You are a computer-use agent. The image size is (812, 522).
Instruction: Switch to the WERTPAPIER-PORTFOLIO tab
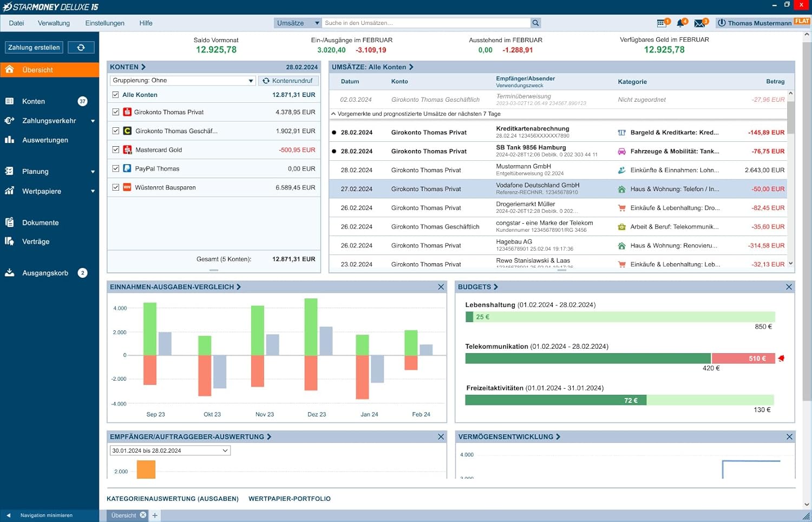[290, 499]
